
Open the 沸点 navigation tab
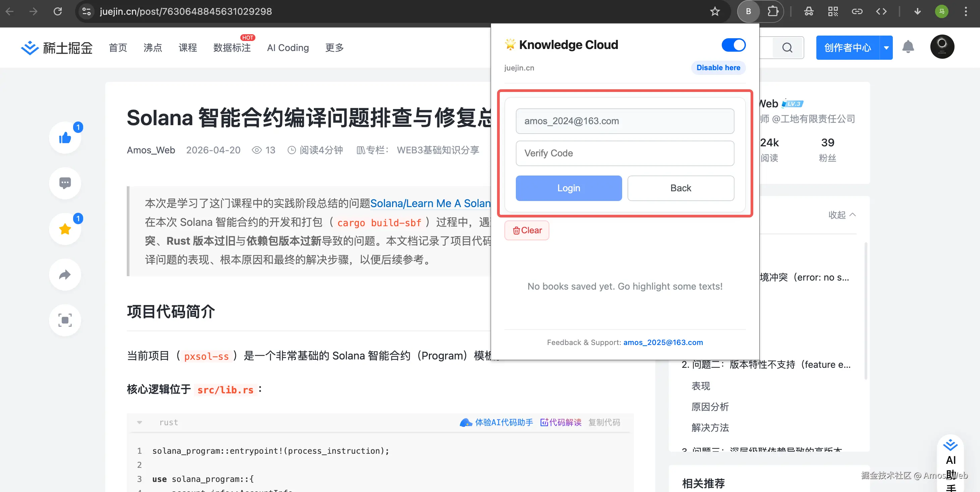coord(153,48)
